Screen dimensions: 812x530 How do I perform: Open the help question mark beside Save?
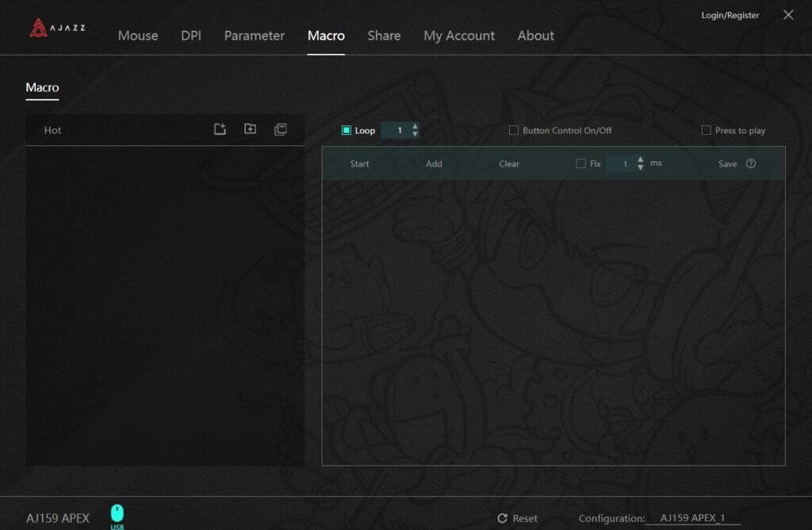[750, 163]
